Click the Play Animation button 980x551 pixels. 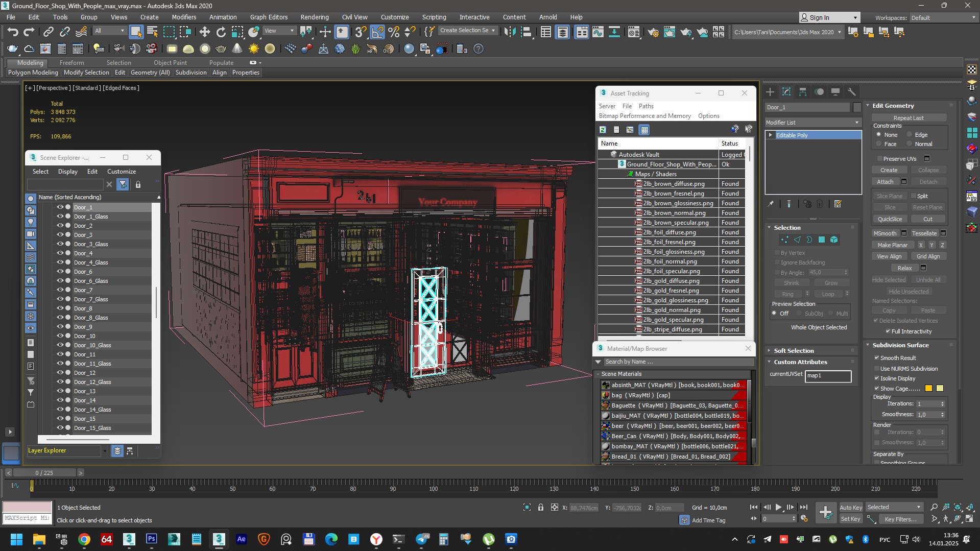pyautogui.click(x=778, y=507)
